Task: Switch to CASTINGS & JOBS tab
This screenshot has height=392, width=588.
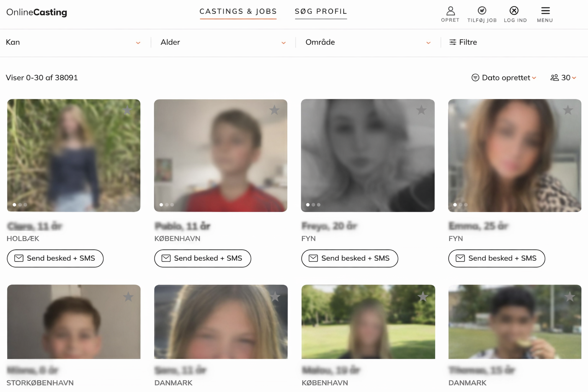Action: coord(238,11)
